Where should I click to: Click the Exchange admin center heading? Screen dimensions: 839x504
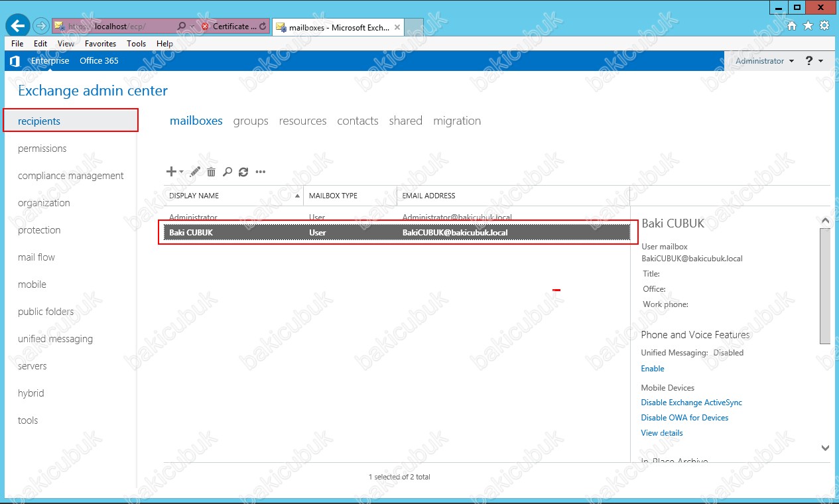click(x=93, y=91)
